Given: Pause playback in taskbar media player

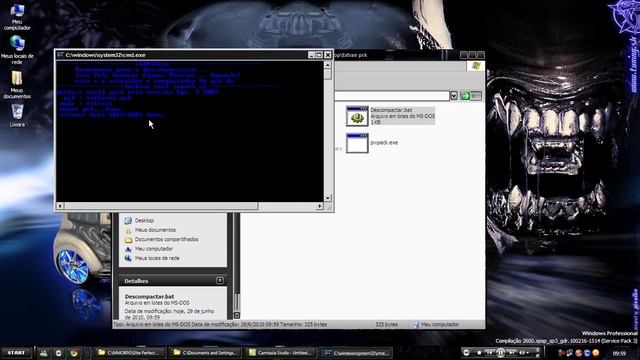Looking at the screenshot, I should 500,353.
